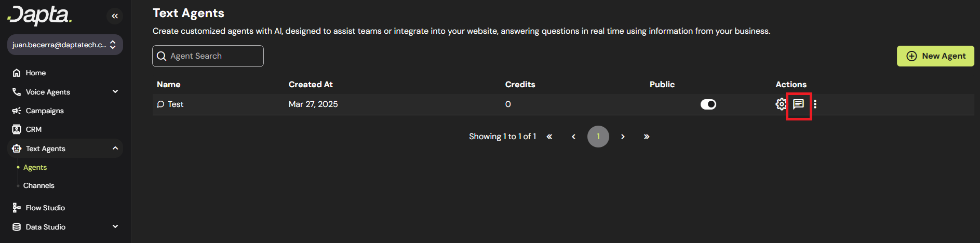
Task: Open the Test agent by name
Action: click(x=176, y=104)
